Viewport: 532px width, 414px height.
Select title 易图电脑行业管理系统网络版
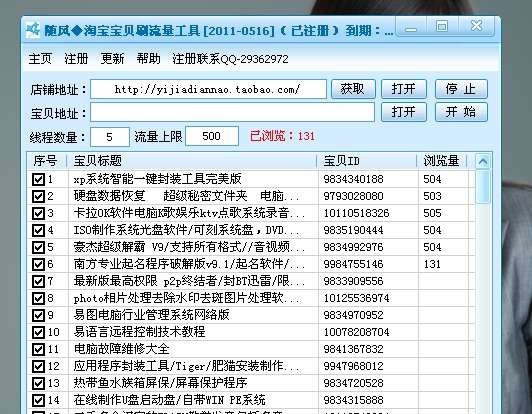pos(151,315)
